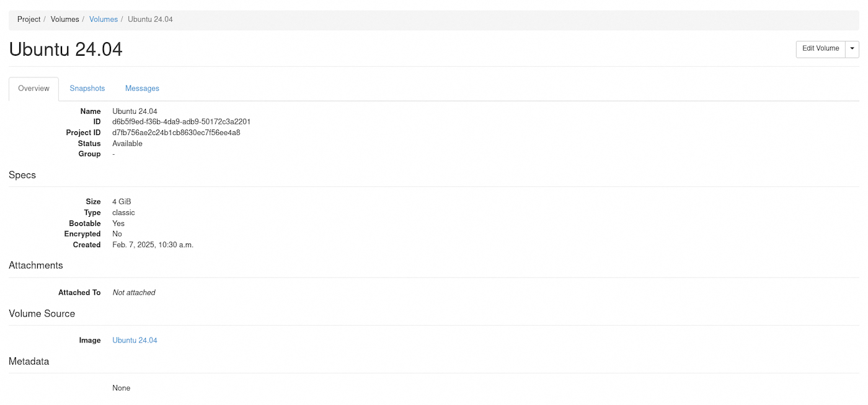The width and height of the screenshot is (868, 405).
Task: Click the Project breadcrumb item
Action: 29,19
